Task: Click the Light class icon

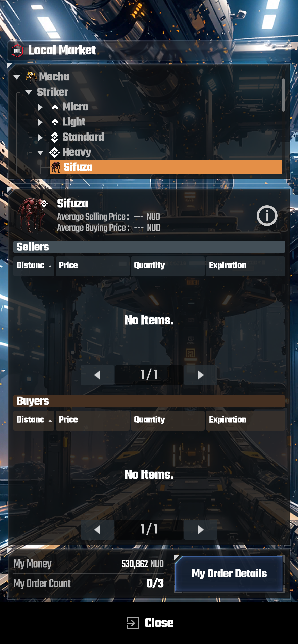Action: point(55,122)
